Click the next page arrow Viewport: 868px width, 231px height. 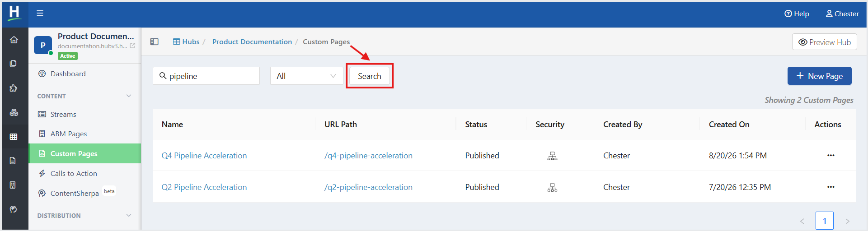click(x=847, y=221)
